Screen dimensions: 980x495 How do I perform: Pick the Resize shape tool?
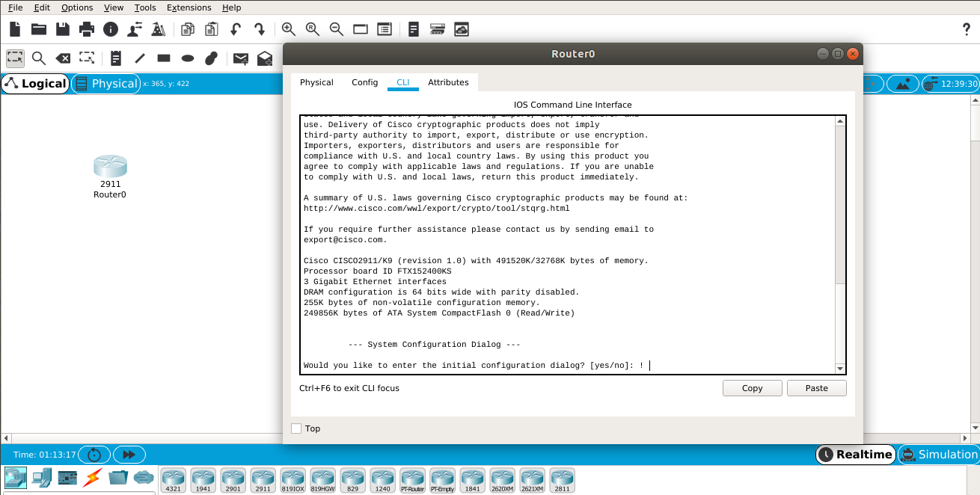point(87,58)
